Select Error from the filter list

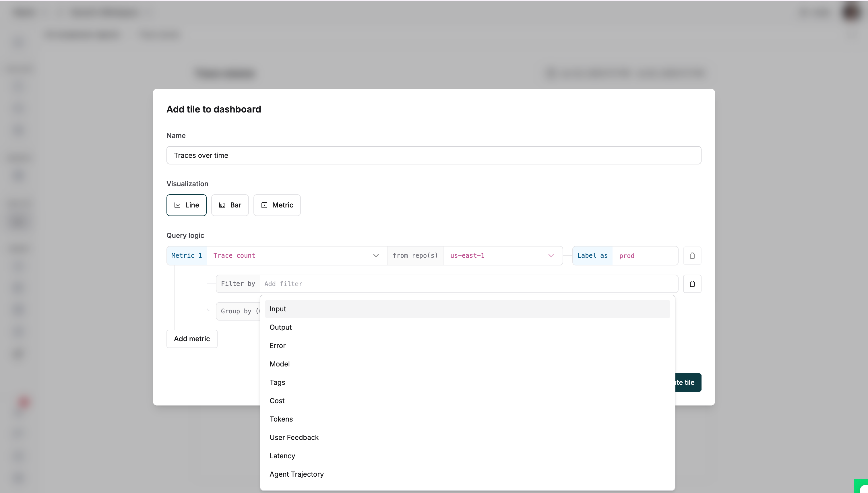(277, 346)
